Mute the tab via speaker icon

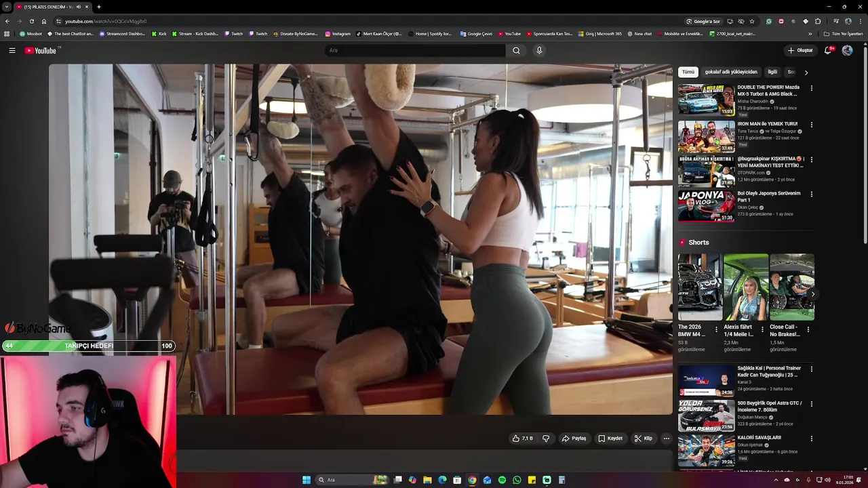(78, 7)
